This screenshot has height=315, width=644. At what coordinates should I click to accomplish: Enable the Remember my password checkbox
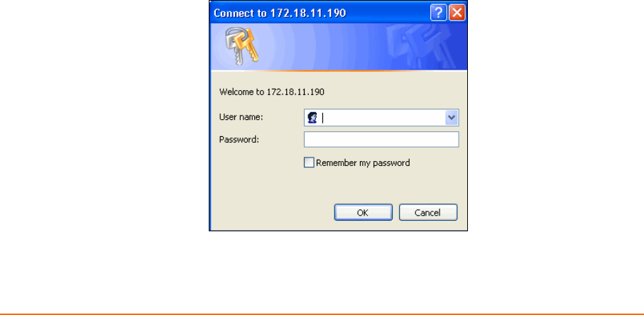(x=309, y=163)
